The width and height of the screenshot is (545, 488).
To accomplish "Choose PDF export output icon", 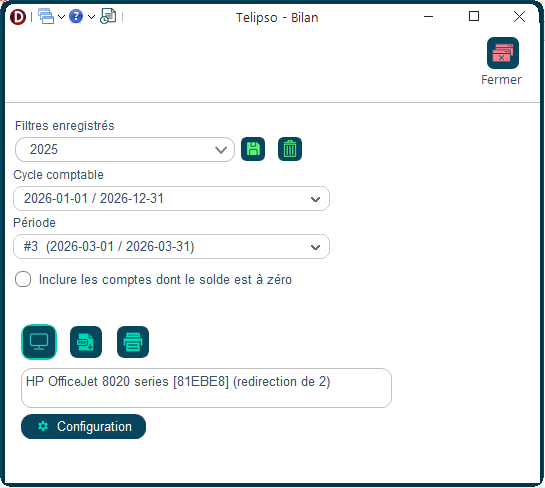I will (86, 342).
